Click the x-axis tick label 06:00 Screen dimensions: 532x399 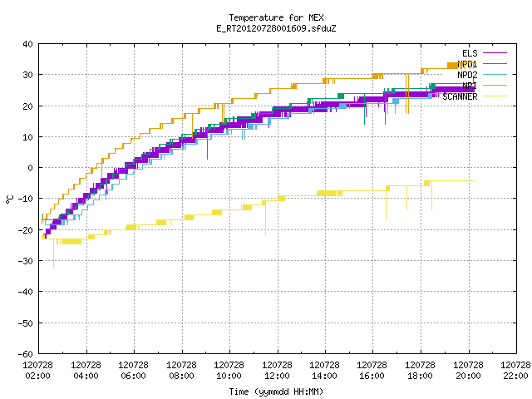[x=134, y=376]
